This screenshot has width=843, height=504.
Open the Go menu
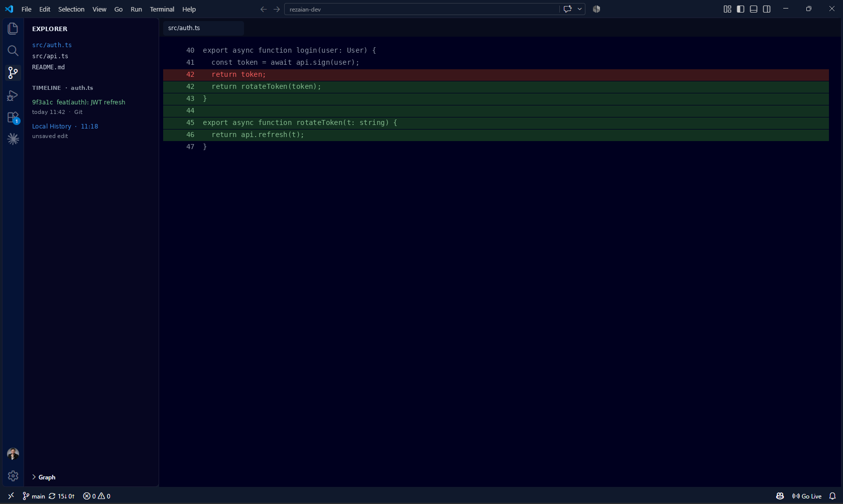[118, 9]
